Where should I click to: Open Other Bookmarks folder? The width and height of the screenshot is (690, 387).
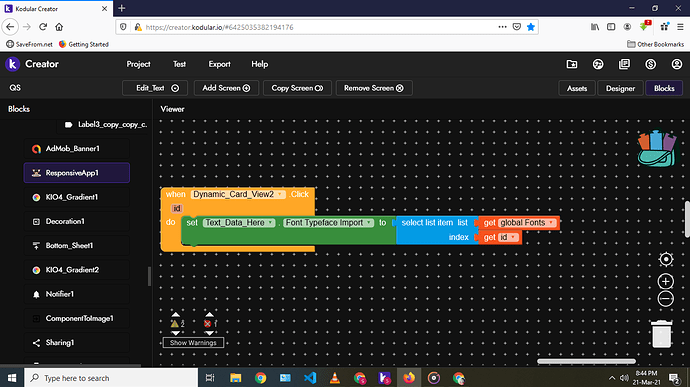click(655, 44)
